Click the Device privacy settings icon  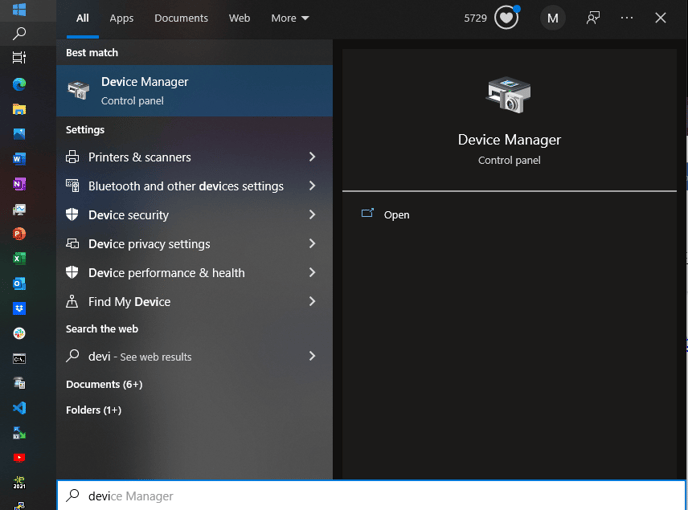(x=72, y=243)
